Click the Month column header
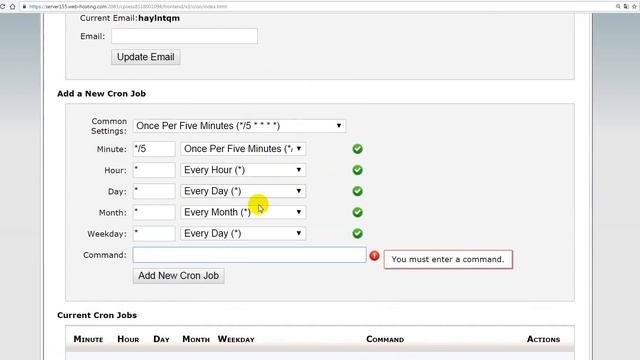 (x=196, y=339)
